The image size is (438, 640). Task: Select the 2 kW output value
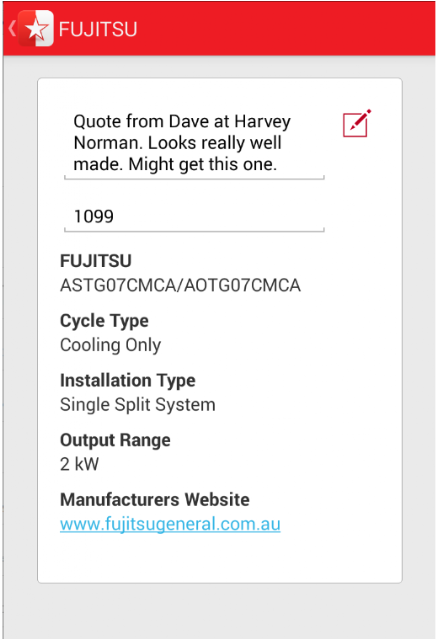point(79,464)
